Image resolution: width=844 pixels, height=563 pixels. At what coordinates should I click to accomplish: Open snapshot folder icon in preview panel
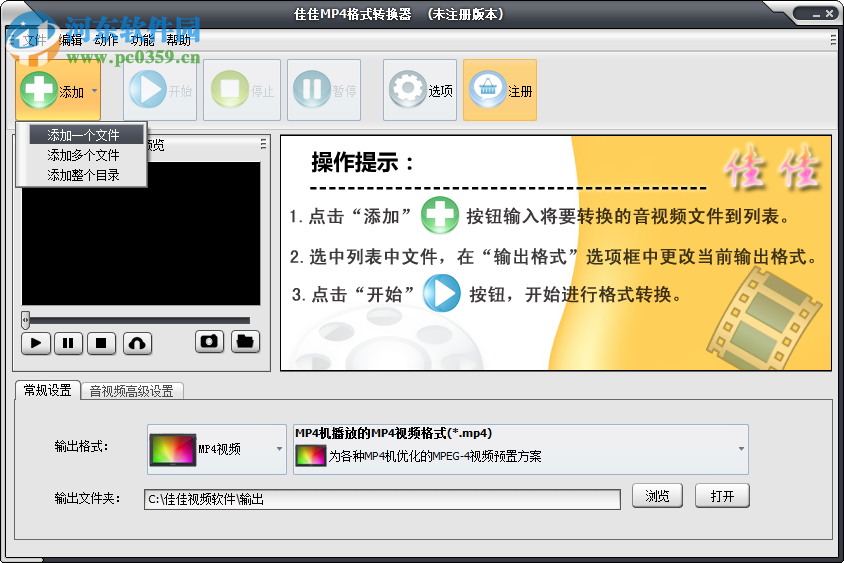click(x=245, y=342)
